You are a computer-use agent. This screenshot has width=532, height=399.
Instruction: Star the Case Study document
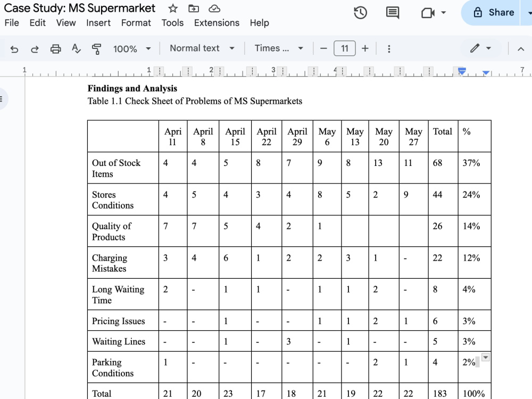point(173,9)
